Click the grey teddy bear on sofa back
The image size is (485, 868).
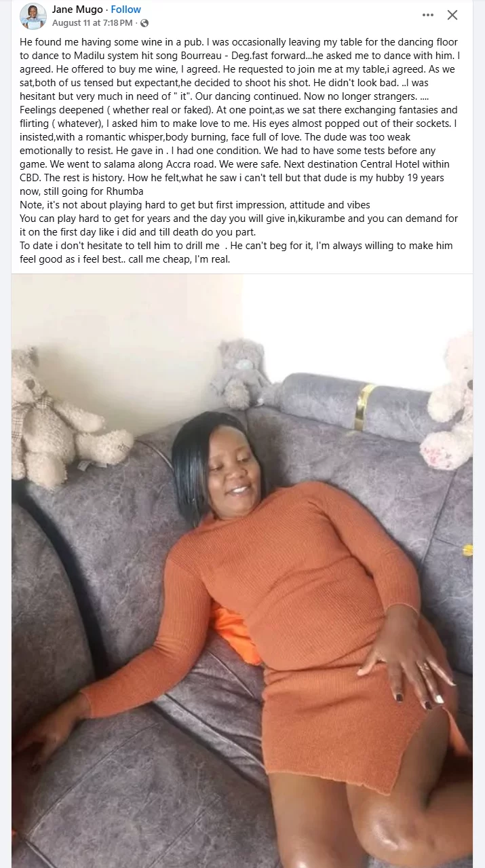[242, 375]
